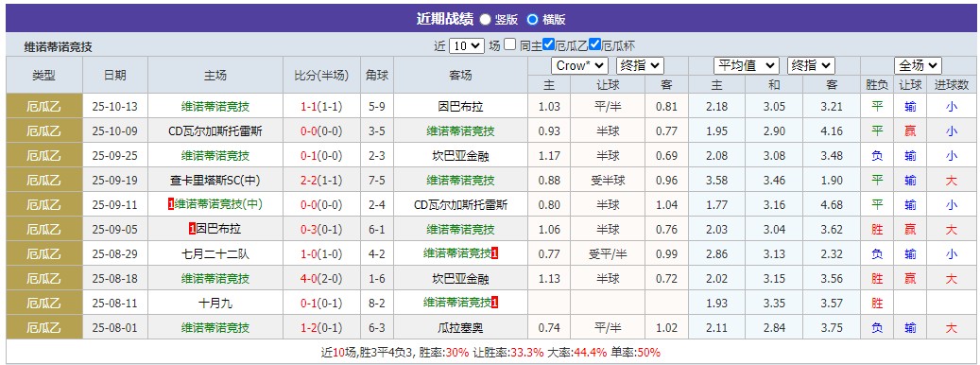The width and height of the screenshot is (980, 365).
Task: Click handicap 受平/半 on 25-08-29
Action: [x=608, y=253]
